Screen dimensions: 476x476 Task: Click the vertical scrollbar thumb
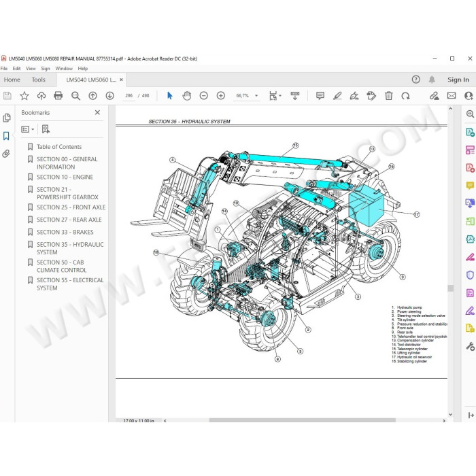(x=450, y=288)
